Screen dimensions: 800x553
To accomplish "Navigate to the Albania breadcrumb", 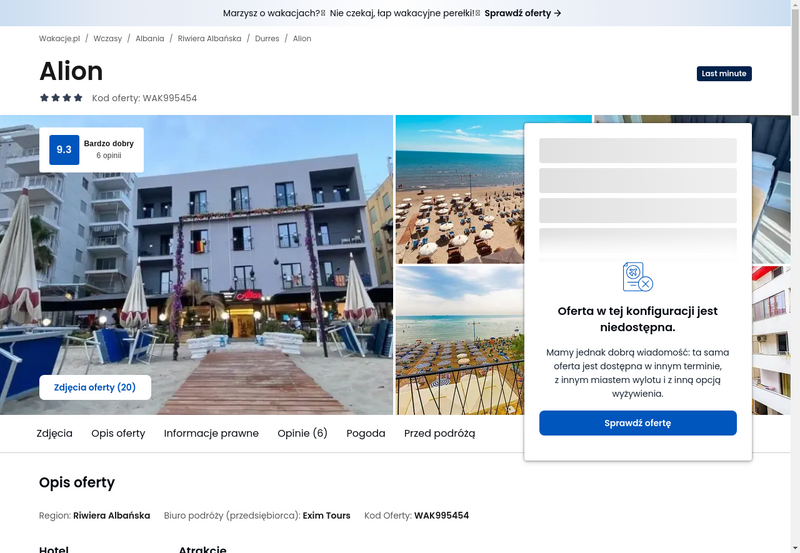I will pos(150,39).
